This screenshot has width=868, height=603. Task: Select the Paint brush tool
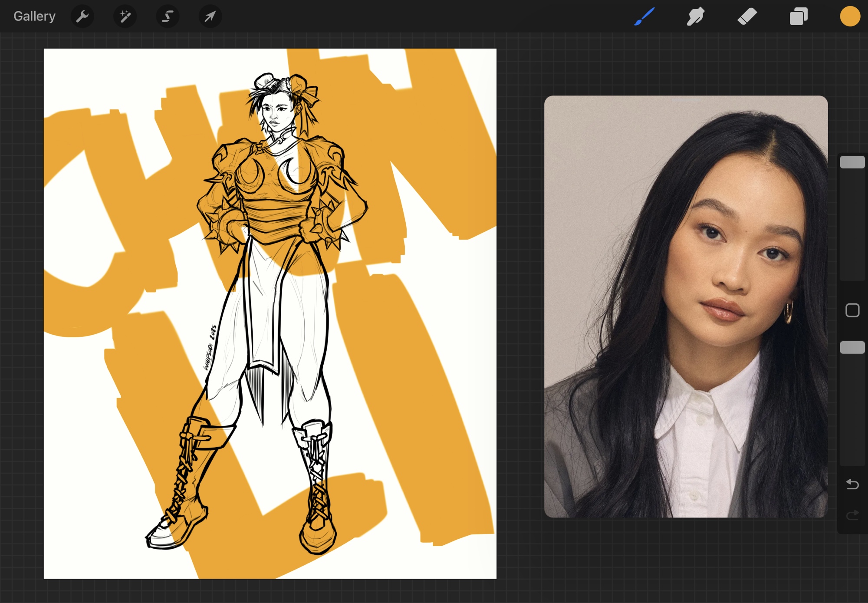pyautogui.click(x=644, y=16)
